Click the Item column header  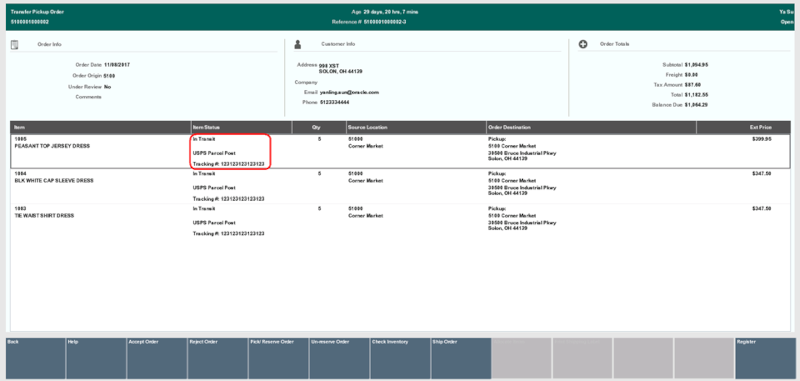[x=101, y=128]
